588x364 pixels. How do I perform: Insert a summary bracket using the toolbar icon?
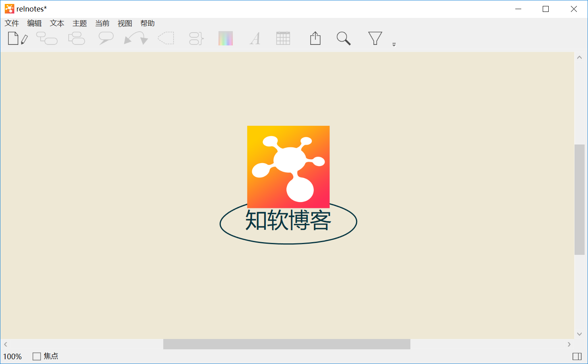point(196,39)
